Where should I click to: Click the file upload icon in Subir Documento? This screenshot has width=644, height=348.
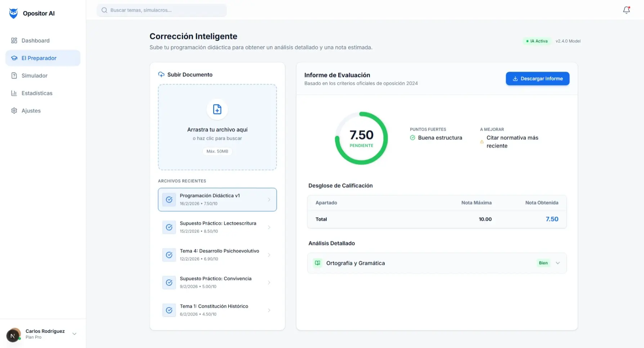[x=217, y=109]
